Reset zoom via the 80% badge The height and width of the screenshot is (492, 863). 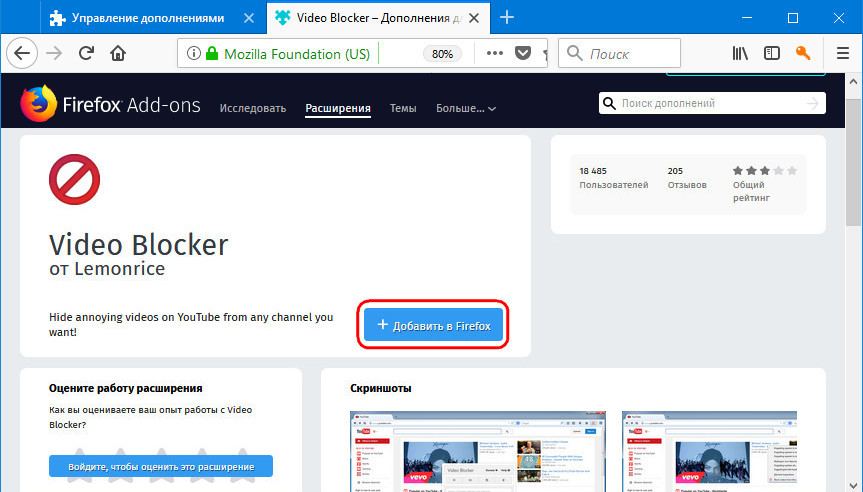click(442, 54)
